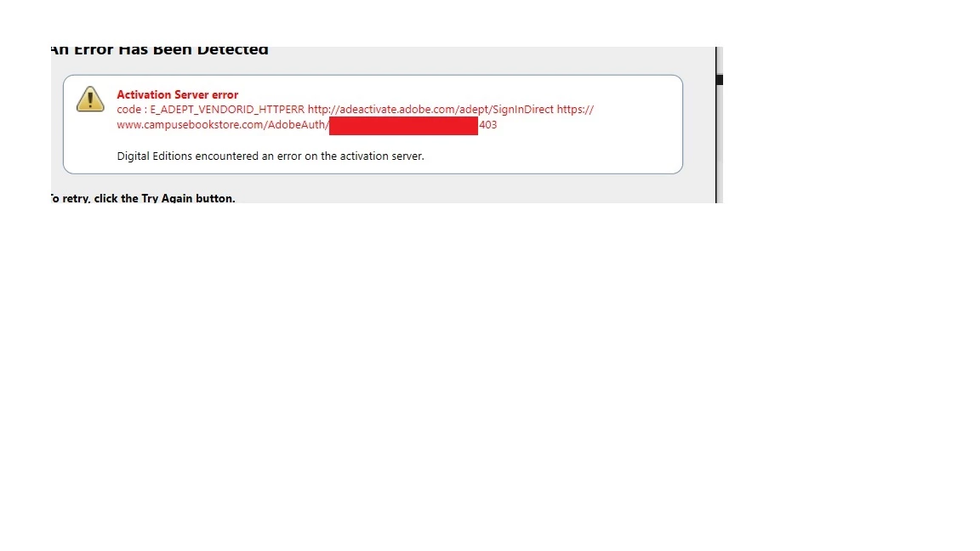This screenshot has width=980, height=551.
Task: Click "Digital Editions" at start of message
Action: click(154, 156)
